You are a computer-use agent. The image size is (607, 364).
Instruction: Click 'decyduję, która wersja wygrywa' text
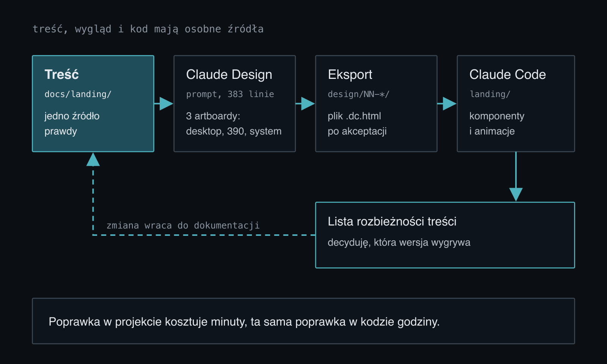[399, 243]
